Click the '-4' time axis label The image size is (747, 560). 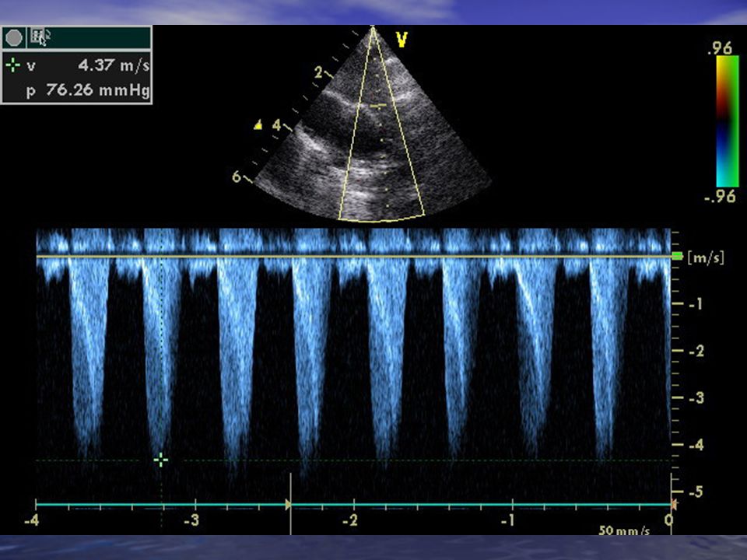pyautogui.click(x=31, y=520)
